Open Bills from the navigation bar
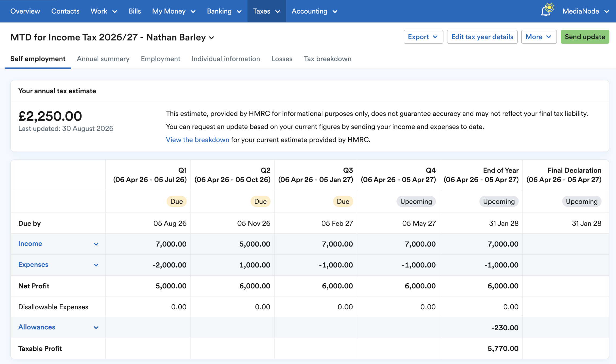This screenshot has height=364, width=616. coord(135,11)
